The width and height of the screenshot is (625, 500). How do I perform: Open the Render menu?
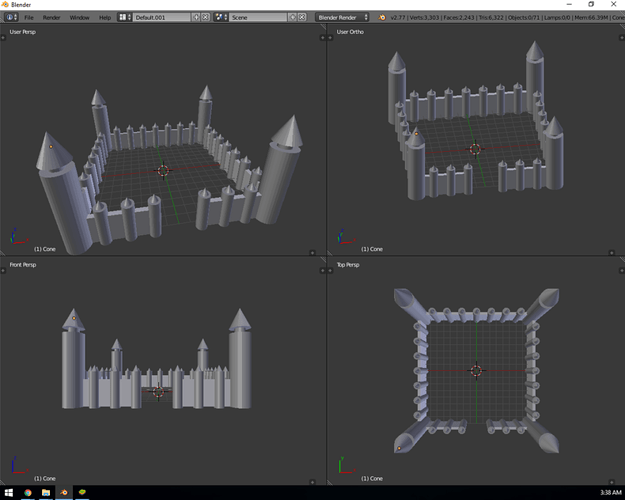point(51,17)
